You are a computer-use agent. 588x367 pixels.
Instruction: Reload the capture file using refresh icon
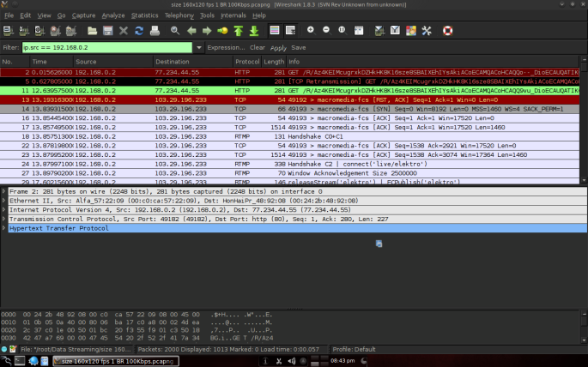pyautogui.click(x=139, y=31)
